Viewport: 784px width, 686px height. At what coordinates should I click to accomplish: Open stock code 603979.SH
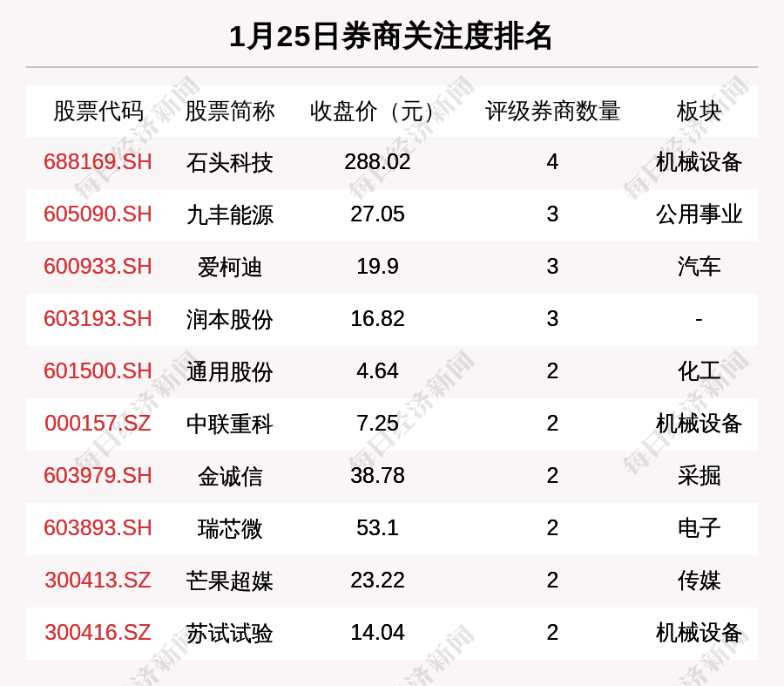(x=98, y=475)
